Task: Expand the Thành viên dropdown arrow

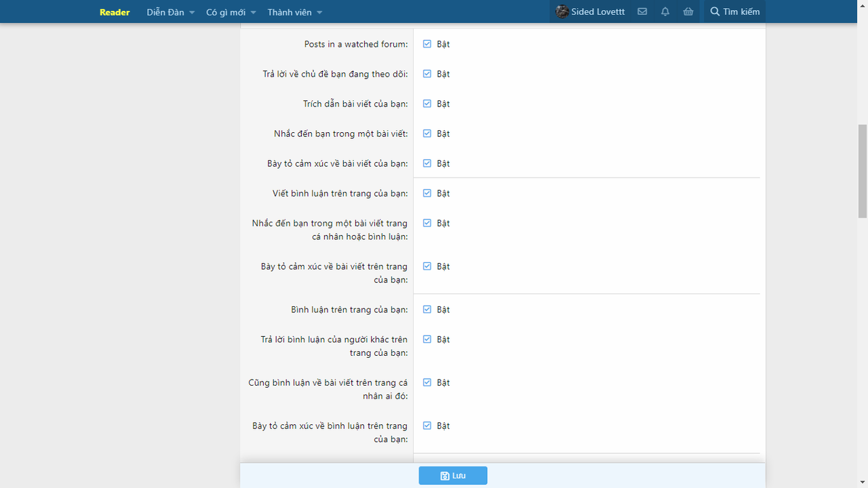Action: tap(319, 13)
